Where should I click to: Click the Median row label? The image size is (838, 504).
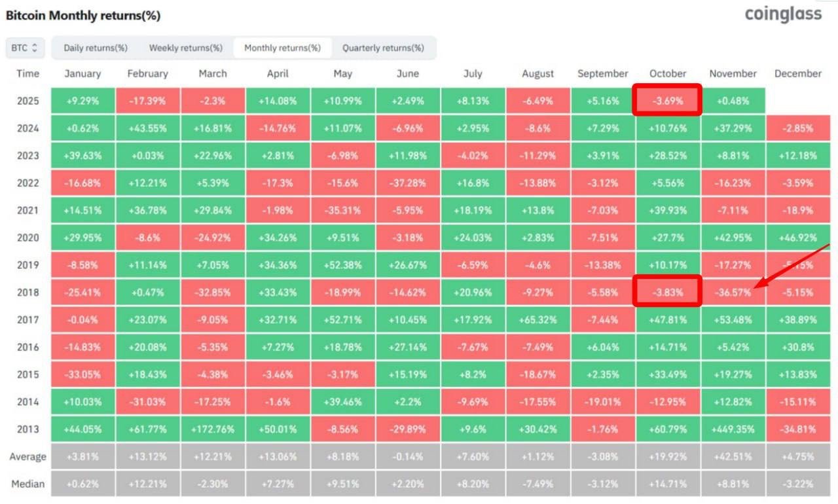28,484
